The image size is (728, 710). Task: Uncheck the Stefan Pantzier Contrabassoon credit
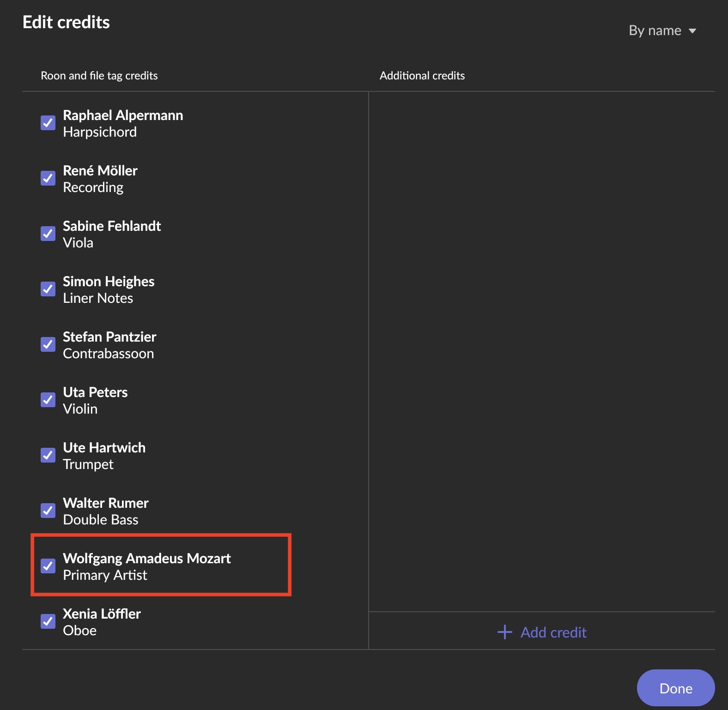point(48,344)
